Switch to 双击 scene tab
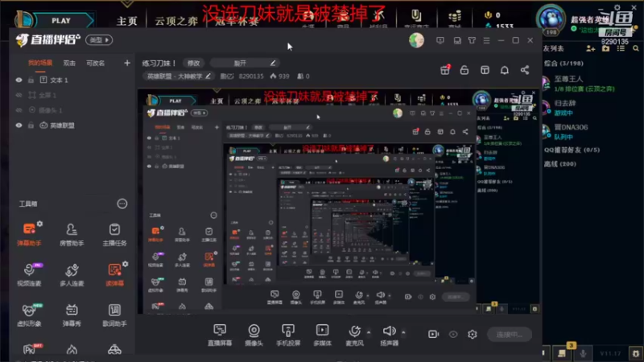Image resolution: width=644 pixels, height=362 pixels. click(x=69, y=63)
